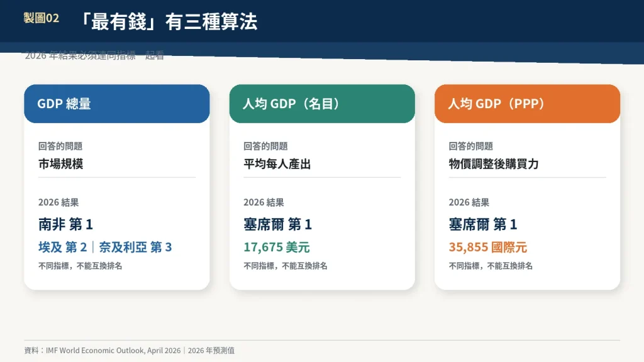
Task: Click the title 「最有錢」有三種算法
Action: (x=166, y=22)
